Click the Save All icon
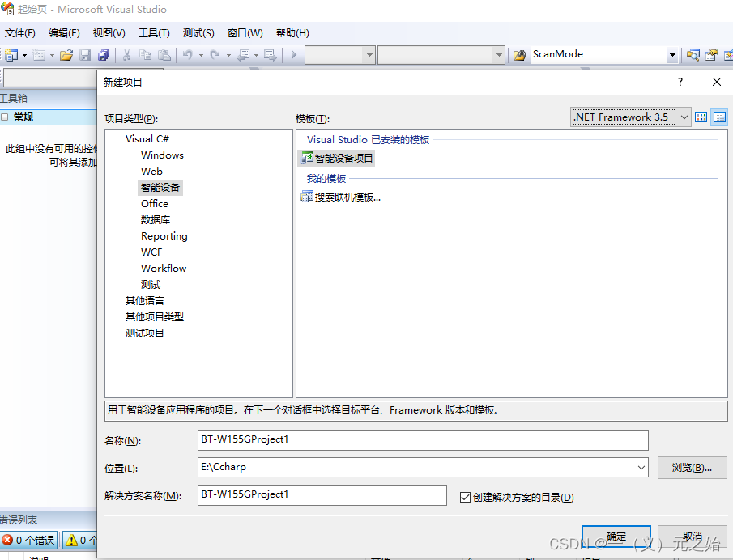 pos(104,55)
